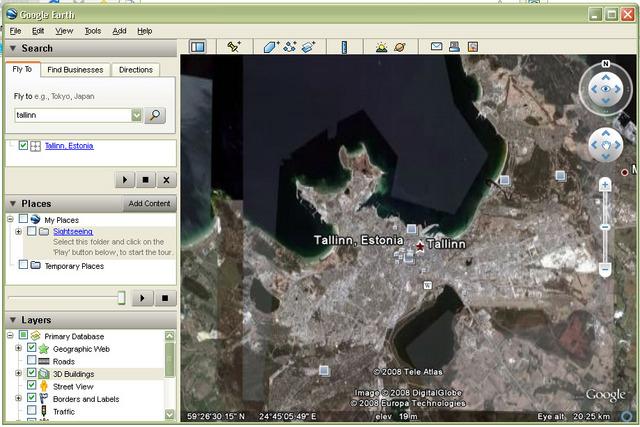Click the Add Placemark pushpin icon

[234, 47]
